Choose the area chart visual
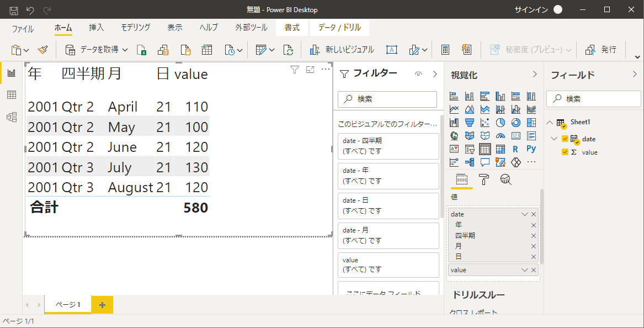The width and height of the screenshot is (644, 328). [x=470, y=109]
